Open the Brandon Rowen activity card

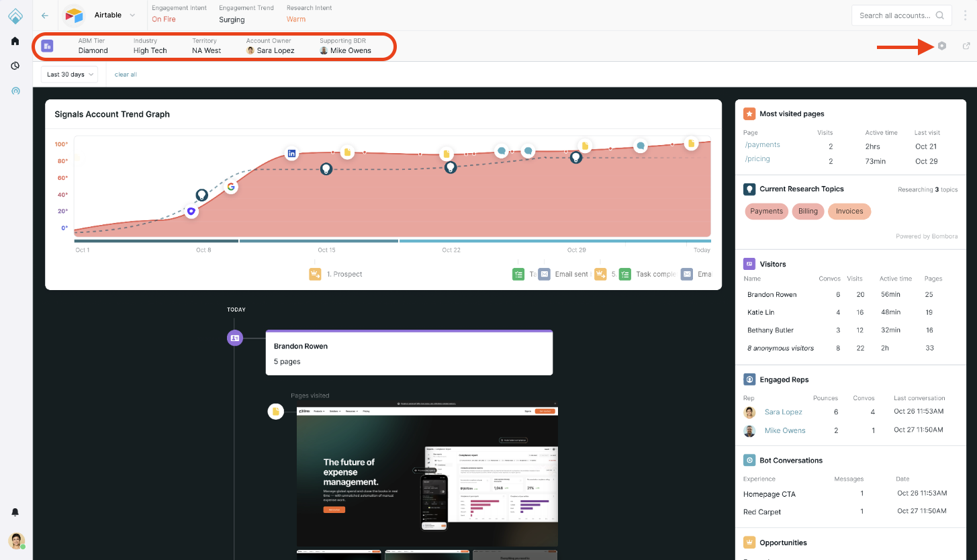point(409,353)
